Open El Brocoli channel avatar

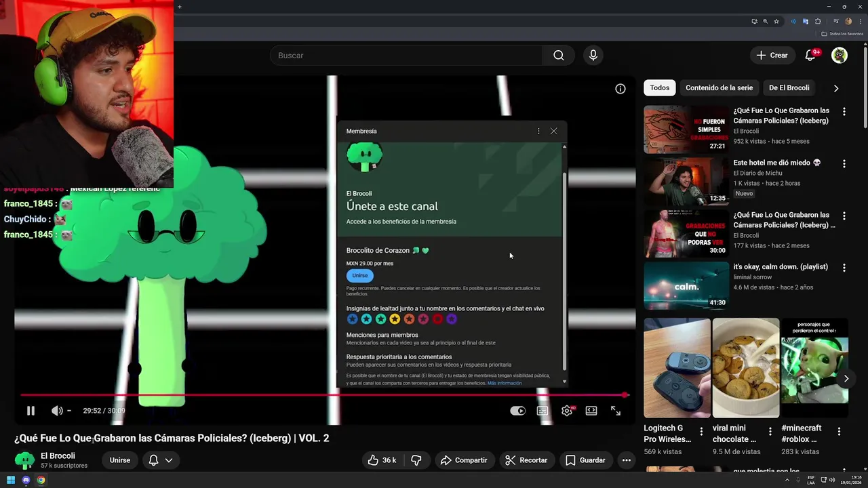click(24, 461)
